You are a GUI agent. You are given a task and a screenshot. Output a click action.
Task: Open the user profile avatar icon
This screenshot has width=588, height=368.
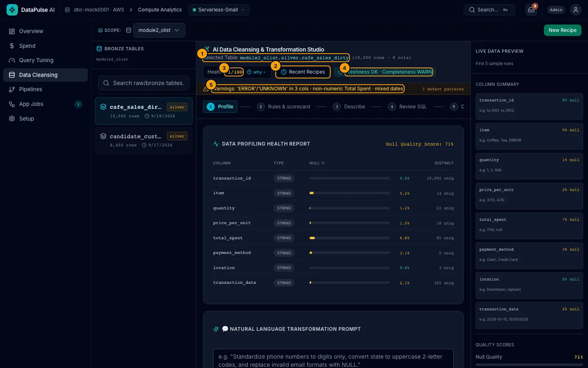(x=576, y=10)
